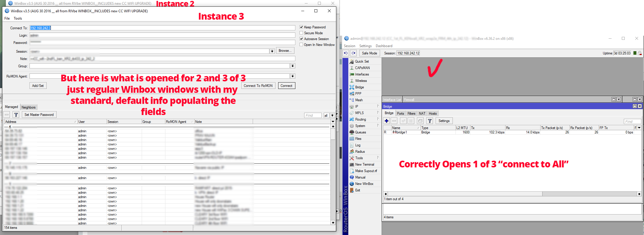Click the Redo arrow in the session toolbar
Image resolution: width=644 pixels, height=235 pixels.
354,53
